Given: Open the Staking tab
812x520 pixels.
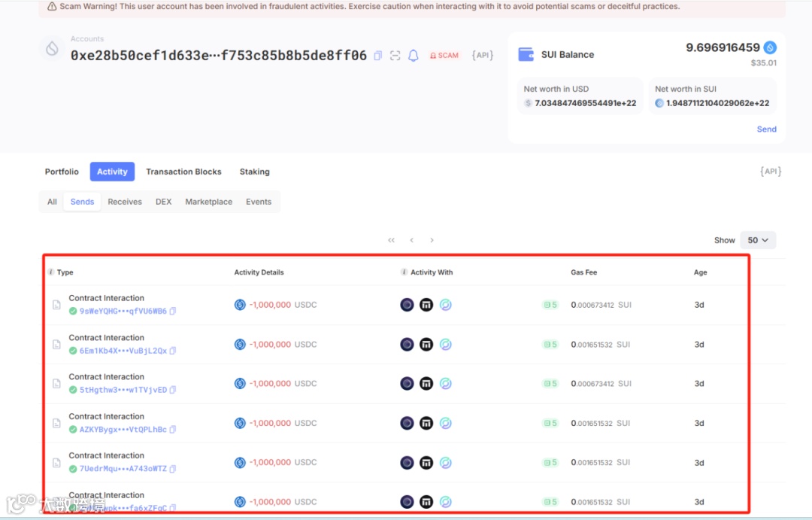Looking at the screenshot, I should point(254,172).
